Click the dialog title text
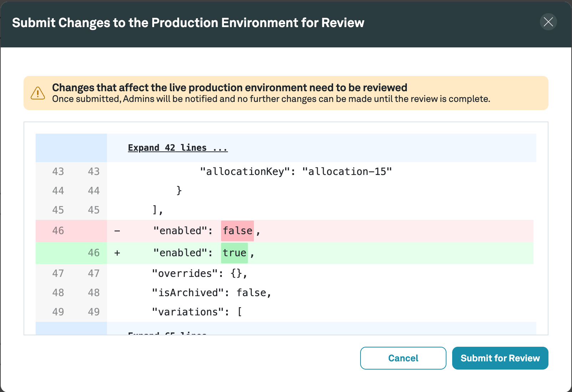Viewport: 572px width, 392px height. [188, 23]
